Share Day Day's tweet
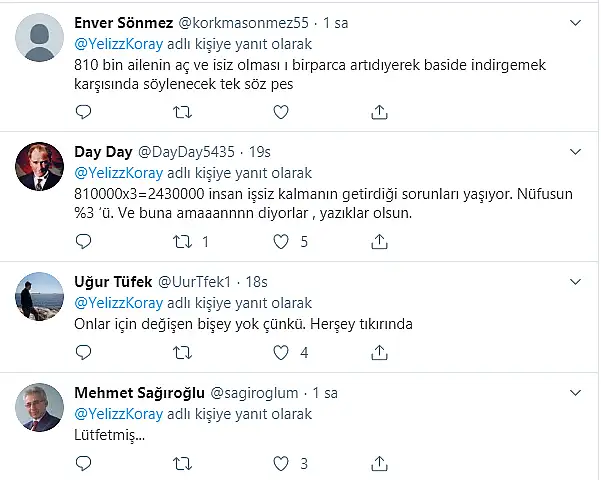601x480 pixels. pos(379,241)
